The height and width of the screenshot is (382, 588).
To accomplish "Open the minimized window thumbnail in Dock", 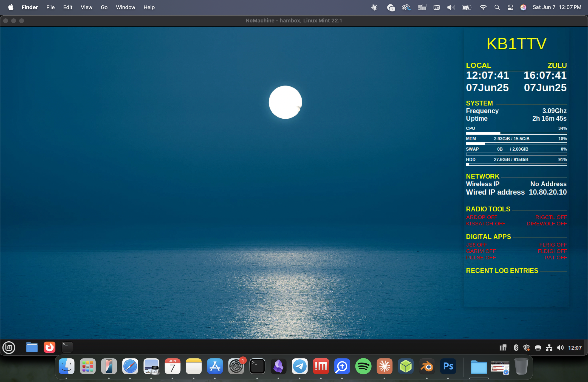I will click(x=500, y=368).
